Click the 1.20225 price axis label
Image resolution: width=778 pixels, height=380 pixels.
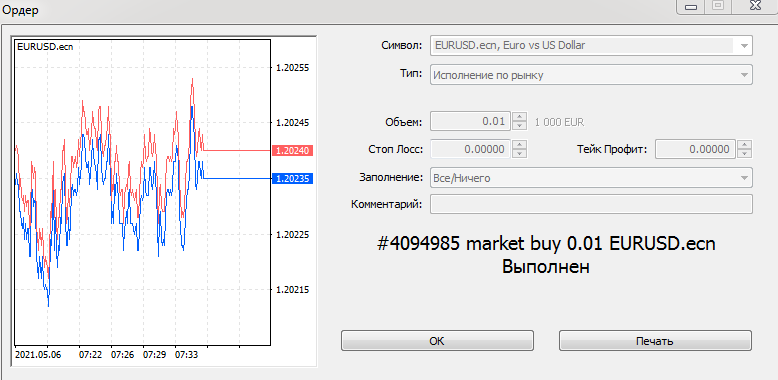pyautogui.click(x=292, y=234)
